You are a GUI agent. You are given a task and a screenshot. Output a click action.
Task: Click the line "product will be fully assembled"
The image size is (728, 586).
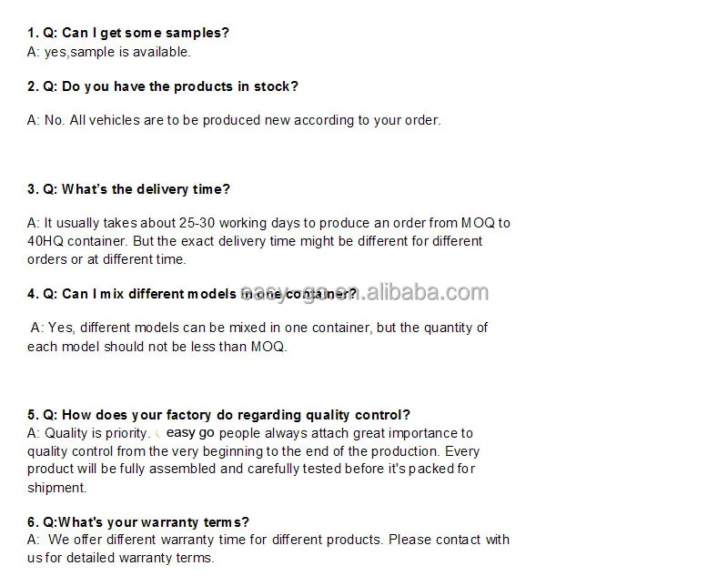tap(251, 470)
